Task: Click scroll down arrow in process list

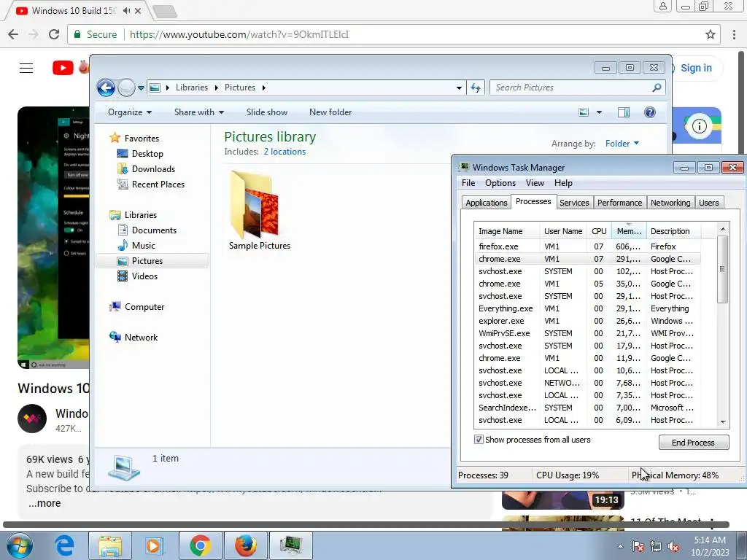Action: pos(723,422)
